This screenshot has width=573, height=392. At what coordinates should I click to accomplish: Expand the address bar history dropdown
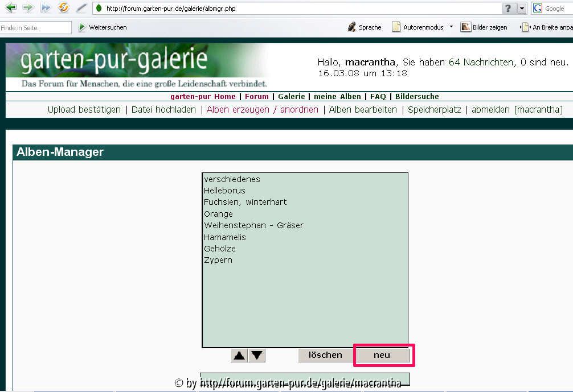click(x=522, y=9)
